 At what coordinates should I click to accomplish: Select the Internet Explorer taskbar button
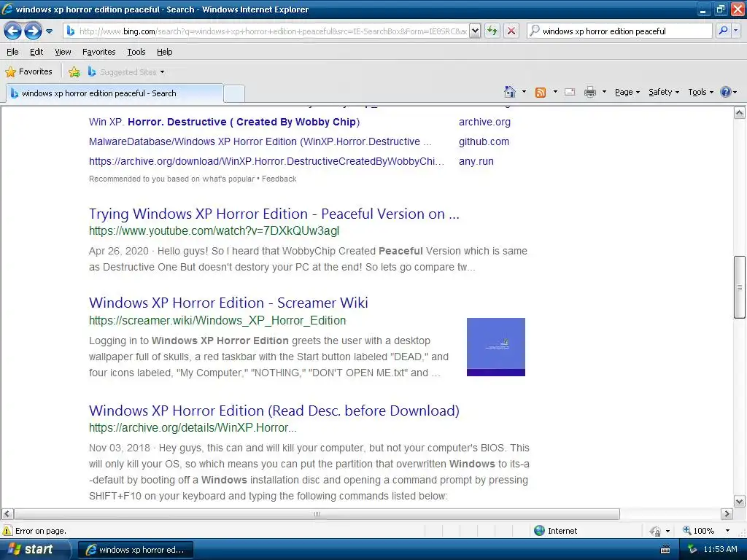click(x=136, y=550)
